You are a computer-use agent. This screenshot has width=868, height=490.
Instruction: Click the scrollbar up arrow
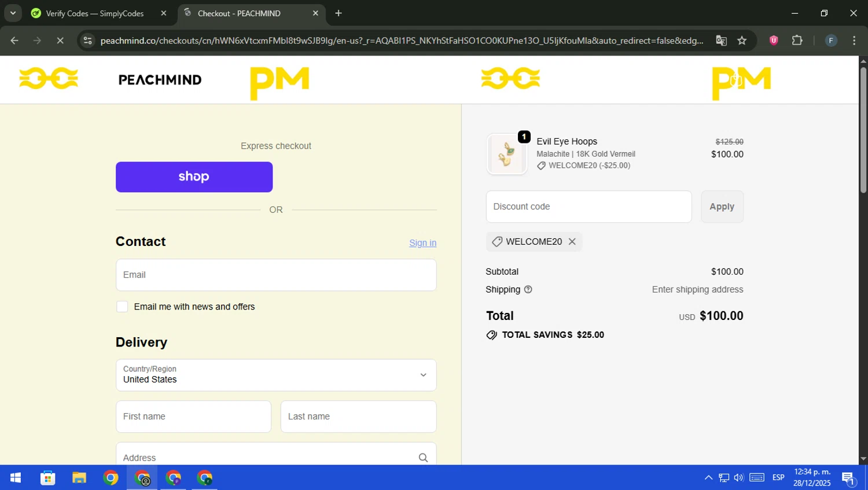click(863, 61)
